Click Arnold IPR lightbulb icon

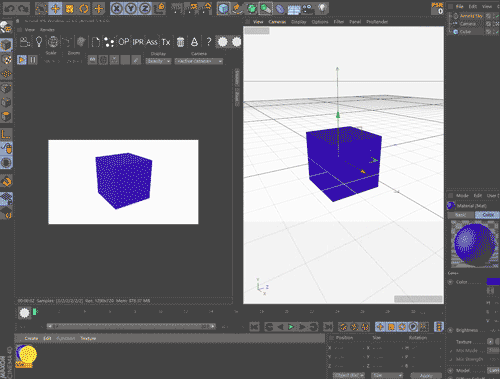coord(39,42)
